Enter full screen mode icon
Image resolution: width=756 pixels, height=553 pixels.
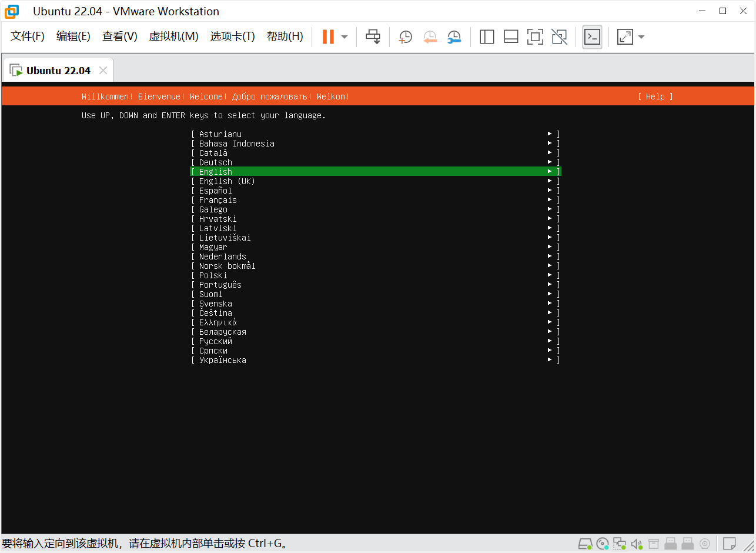535,37
